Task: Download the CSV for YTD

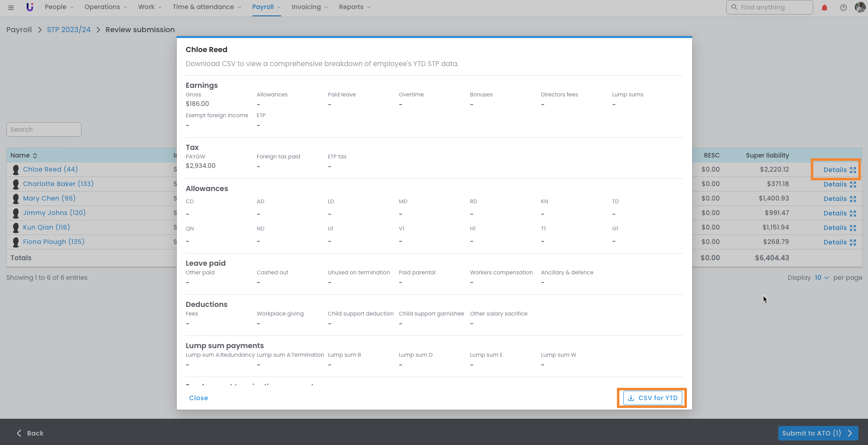Action: [652, 398]
